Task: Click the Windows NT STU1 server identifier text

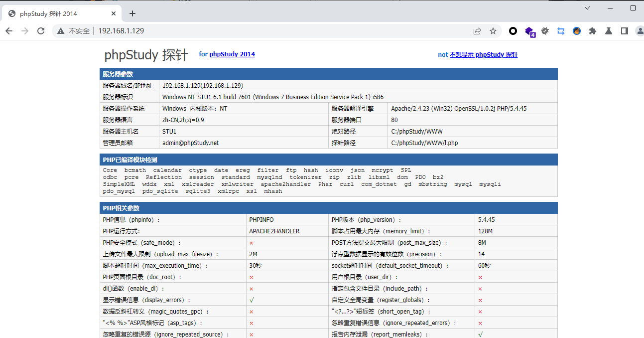Action: tap(273, 97)
